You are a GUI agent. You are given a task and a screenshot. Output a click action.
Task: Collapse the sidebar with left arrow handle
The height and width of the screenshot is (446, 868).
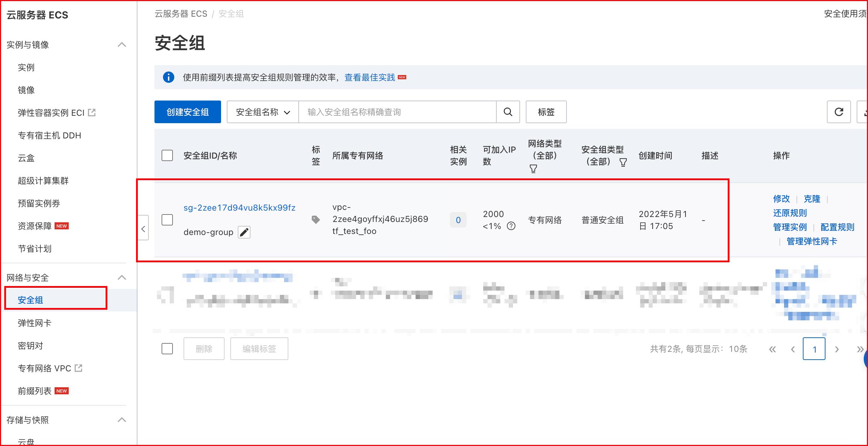[x=143, y=229]
